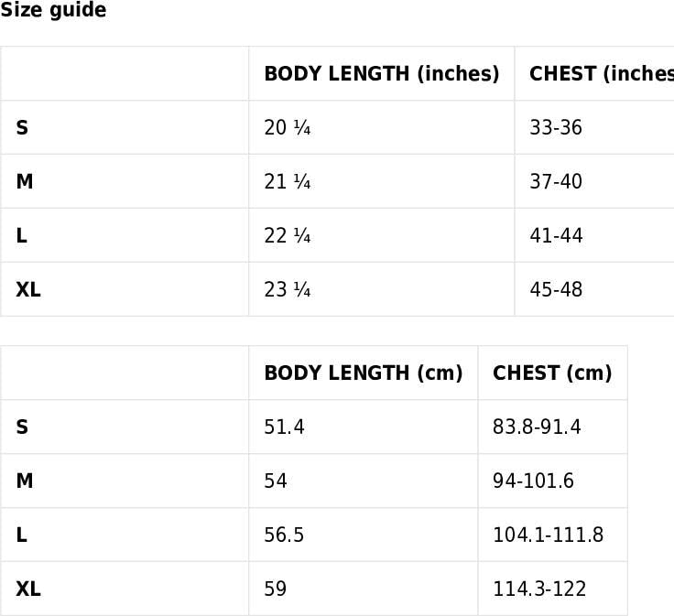Select the 21 ¼ body length cell

point(382,181)
